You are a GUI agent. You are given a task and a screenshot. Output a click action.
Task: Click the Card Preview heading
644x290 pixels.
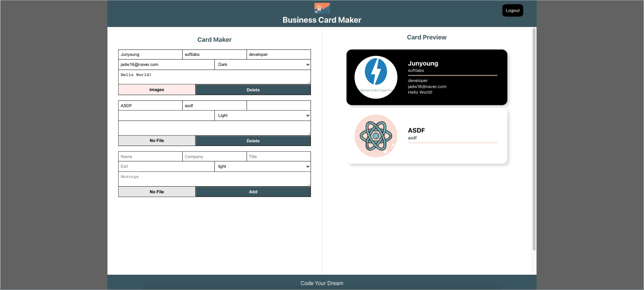(426, 37)
